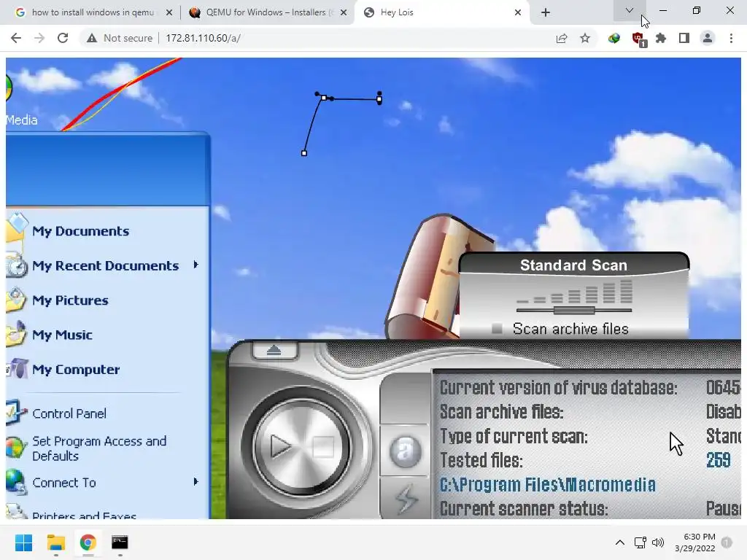Click the lightning bolt scanner button
747x560 pixels.
(406, 499)
